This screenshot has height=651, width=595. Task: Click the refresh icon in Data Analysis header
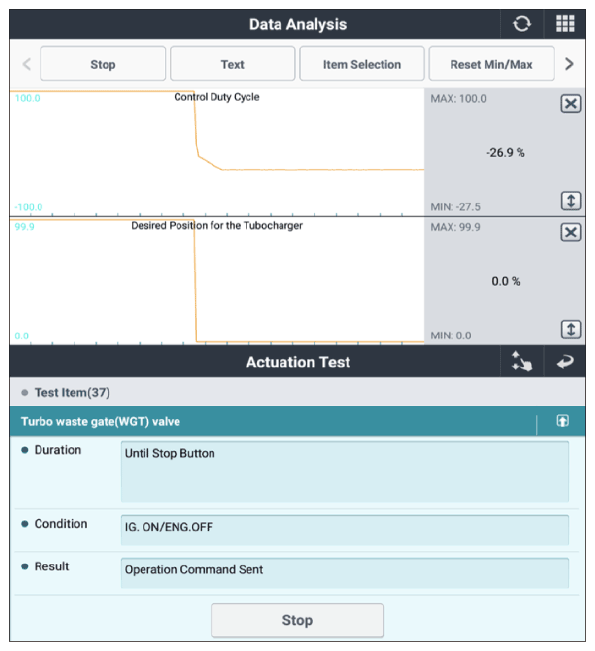coord(522,24)
